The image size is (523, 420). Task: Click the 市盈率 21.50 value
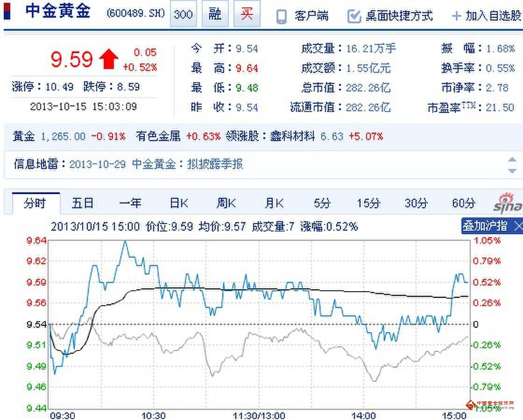500,108
